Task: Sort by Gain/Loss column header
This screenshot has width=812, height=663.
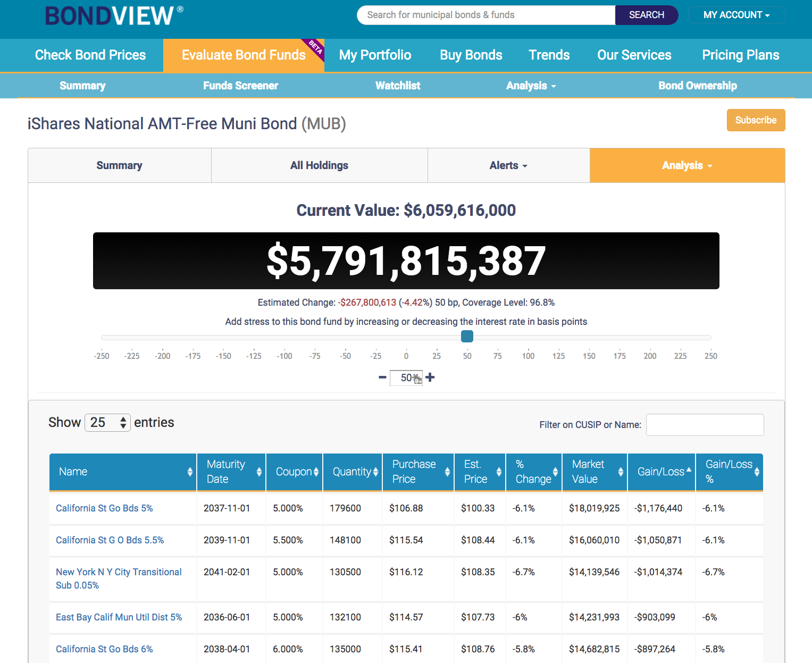Action: 661,472
